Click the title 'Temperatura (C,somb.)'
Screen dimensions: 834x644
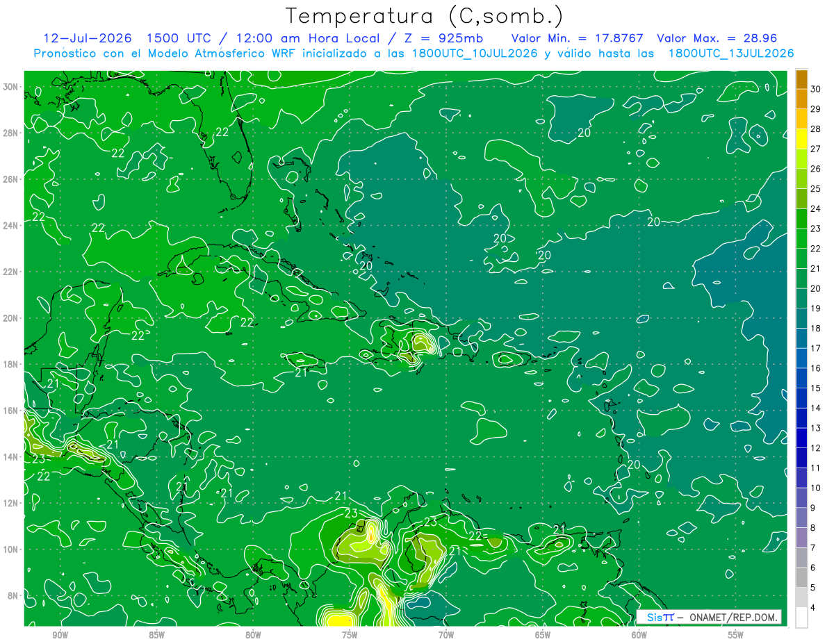point(425,16)
